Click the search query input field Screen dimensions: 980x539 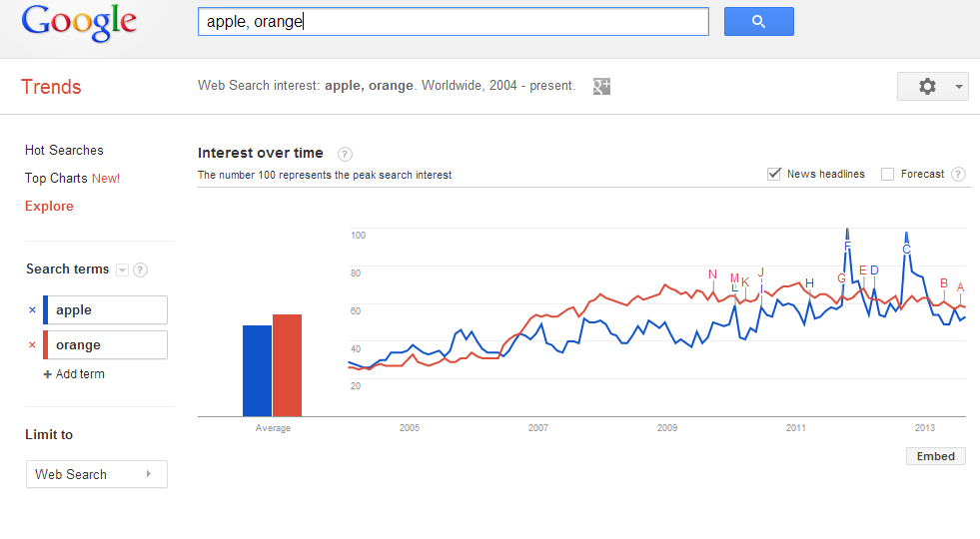(453, 21)
